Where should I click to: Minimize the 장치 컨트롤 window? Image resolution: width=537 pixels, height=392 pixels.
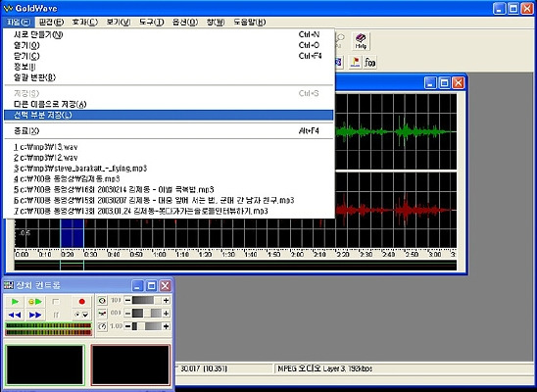138,285
